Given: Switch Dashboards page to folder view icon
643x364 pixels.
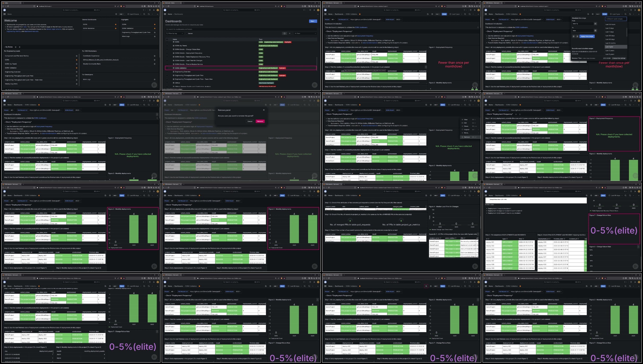Looking at the screenshot, I should [x=285, y=33].
